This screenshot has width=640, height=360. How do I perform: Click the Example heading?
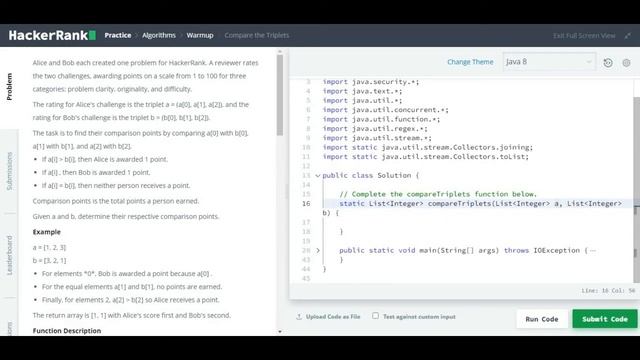[47, 232]
